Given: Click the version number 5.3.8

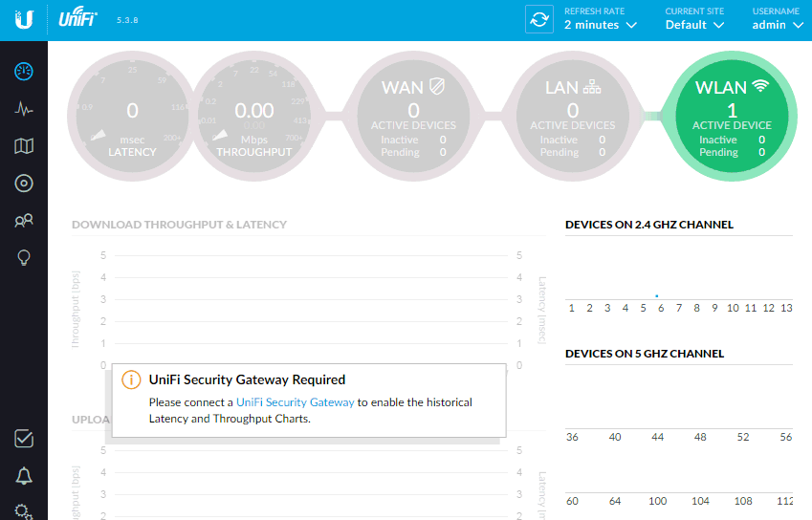Looking at the screenshot, I should point(127,20).
